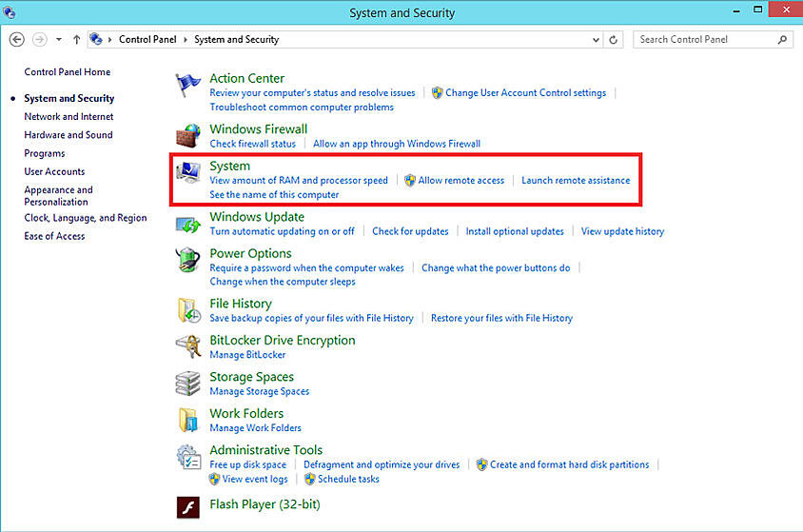803x532 pixels.
Task: Click Change when the computer sleeps
Action: pos(283,282)
